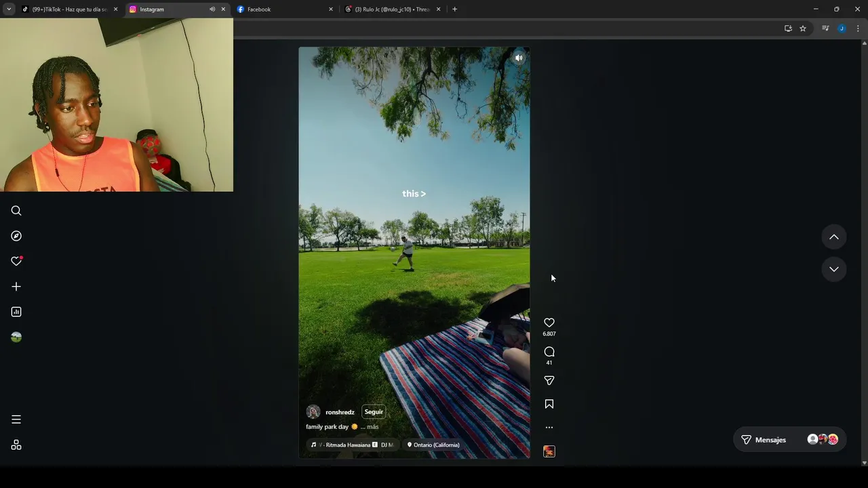Create a new post with the plus icon
This screenshot has width=868, height=488.
coord(16,287)
